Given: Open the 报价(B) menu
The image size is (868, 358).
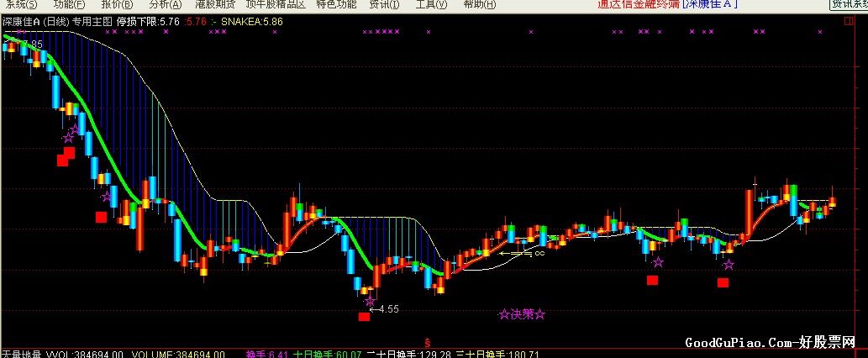Looking at the screenshot, I should [x=118, y=4].
